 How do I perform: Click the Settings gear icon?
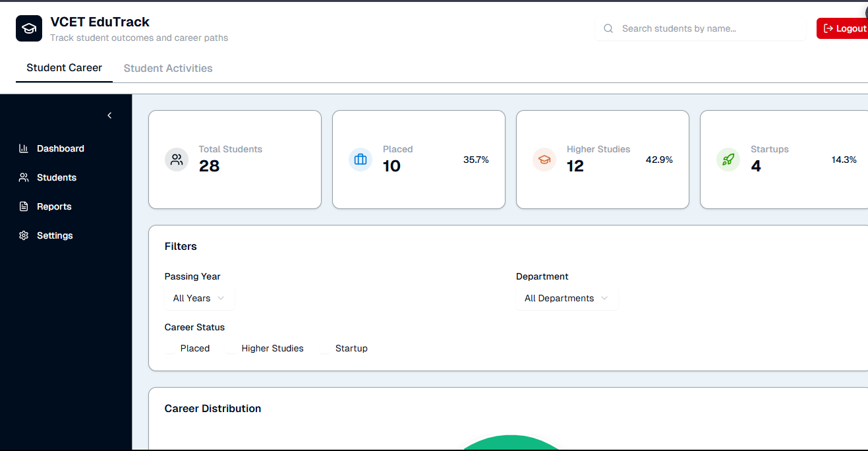24,235
